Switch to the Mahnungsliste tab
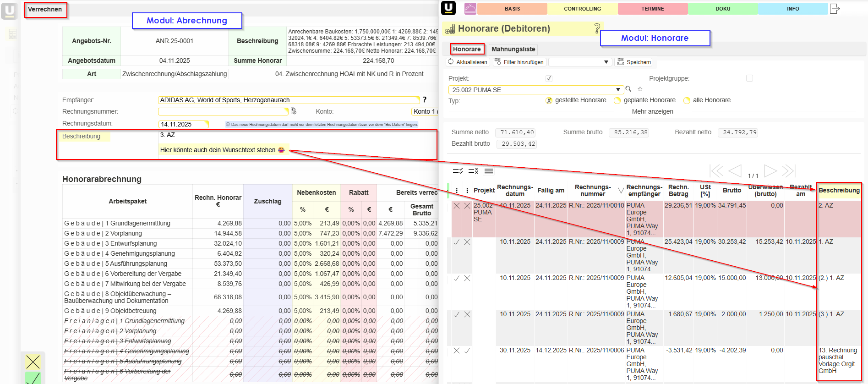This screenshot has height=384, width=868. 513,49
